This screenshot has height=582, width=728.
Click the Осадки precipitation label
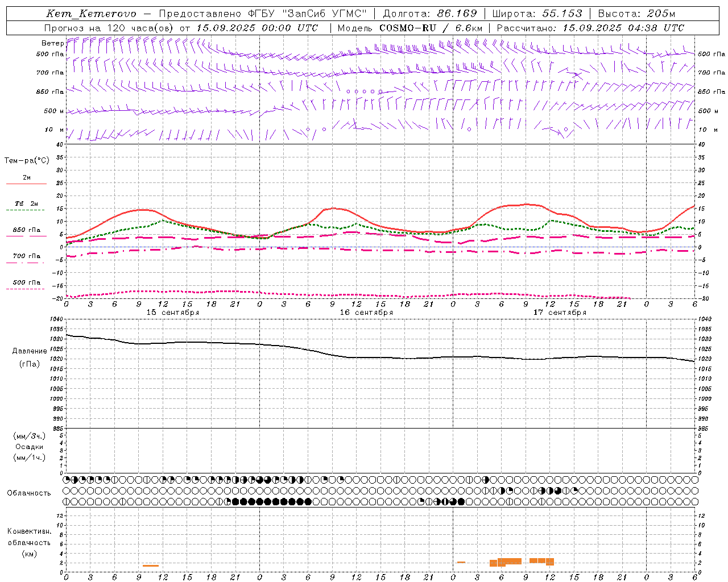click(30, 447)
